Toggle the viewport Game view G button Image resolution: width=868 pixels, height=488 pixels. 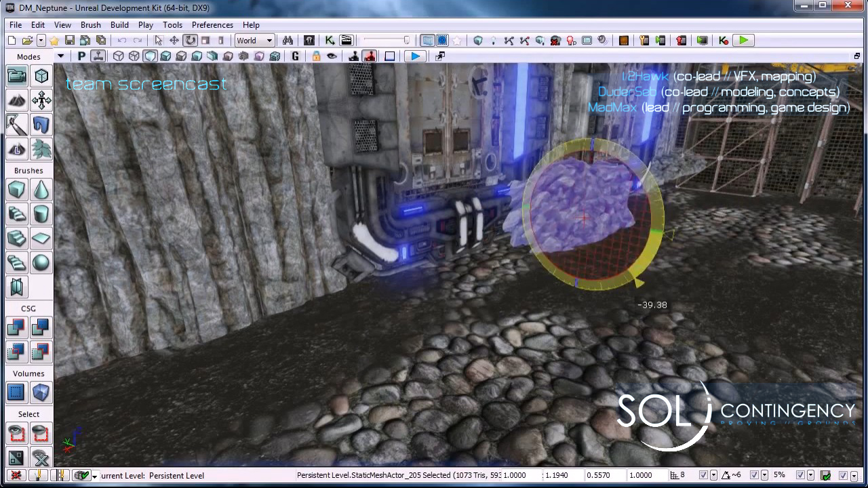295,56
